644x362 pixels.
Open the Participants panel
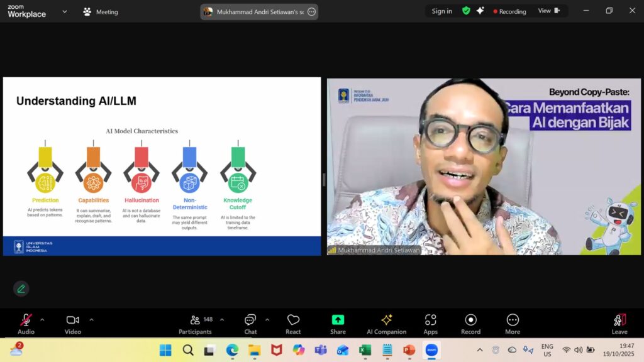(195, 323)
